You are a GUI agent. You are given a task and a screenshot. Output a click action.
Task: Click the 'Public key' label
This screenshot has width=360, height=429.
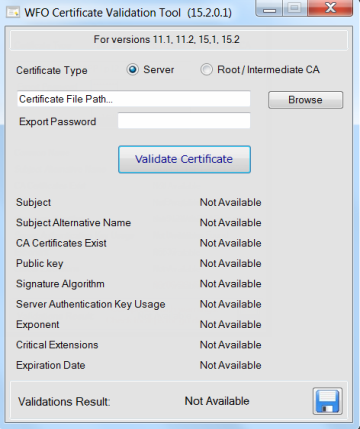[x=40, y=263]
